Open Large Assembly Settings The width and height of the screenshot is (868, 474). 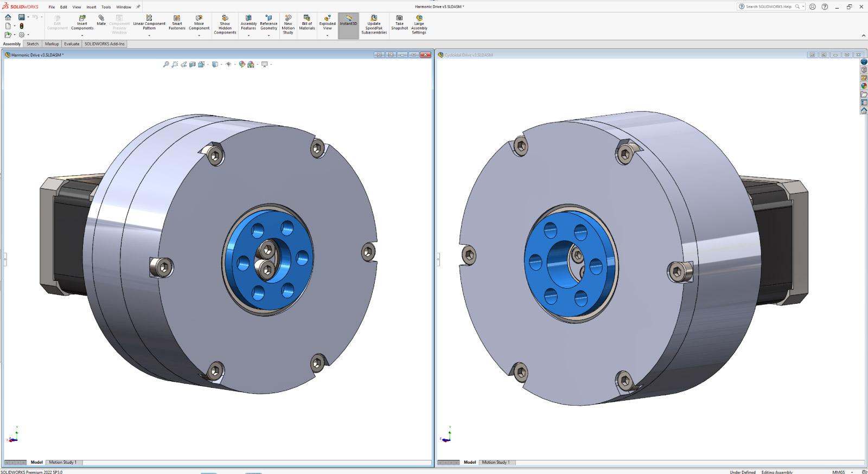tap(419, 18)
